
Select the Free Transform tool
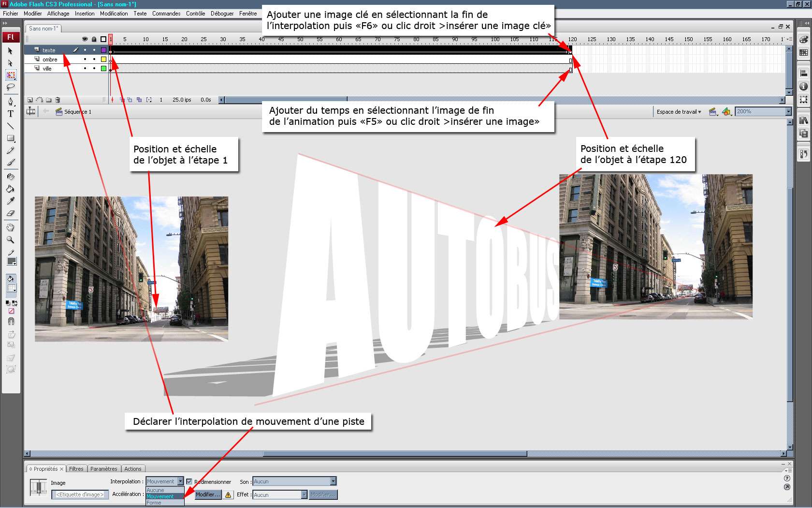pos(11,75)
